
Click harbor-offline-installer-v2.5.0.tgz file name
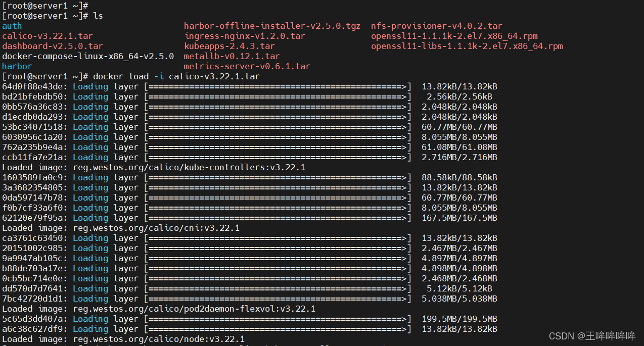[x=272, y=26]
